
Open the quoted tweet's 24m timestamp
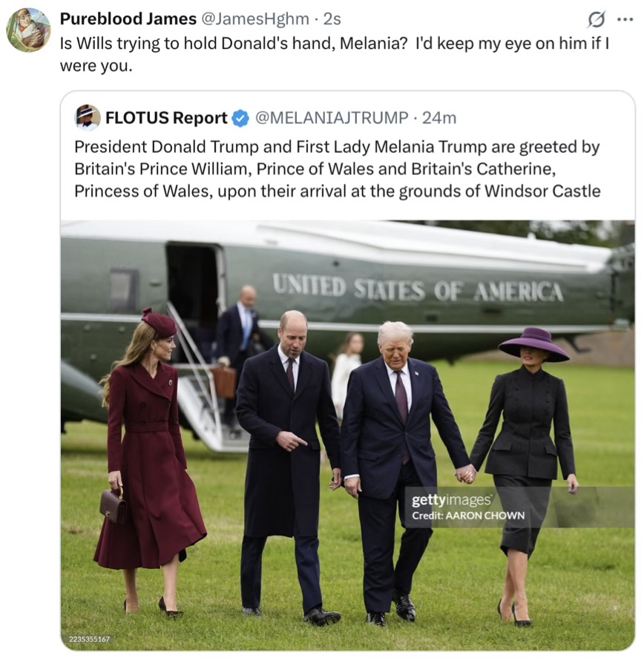[439, 118]
